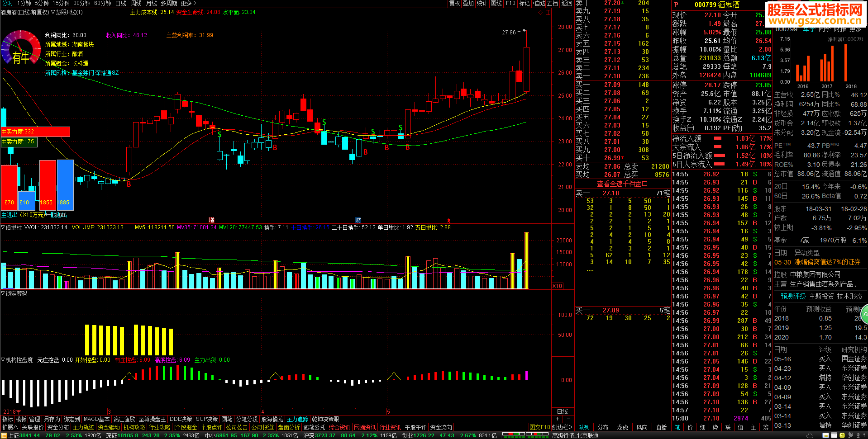Image resolution: width=868 pixels, height=439 pixels.
Task: Open the 日线 period selector under the chart
Action: tap(563, 411)
